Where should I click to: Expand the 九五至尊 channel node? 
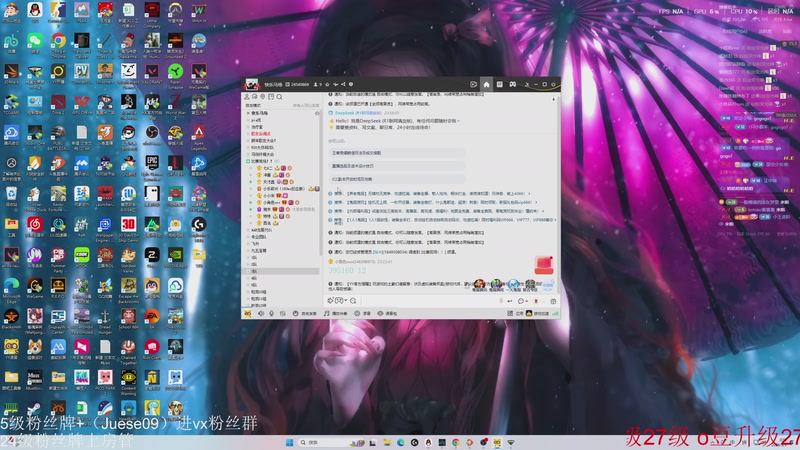(x=248, y=251)
